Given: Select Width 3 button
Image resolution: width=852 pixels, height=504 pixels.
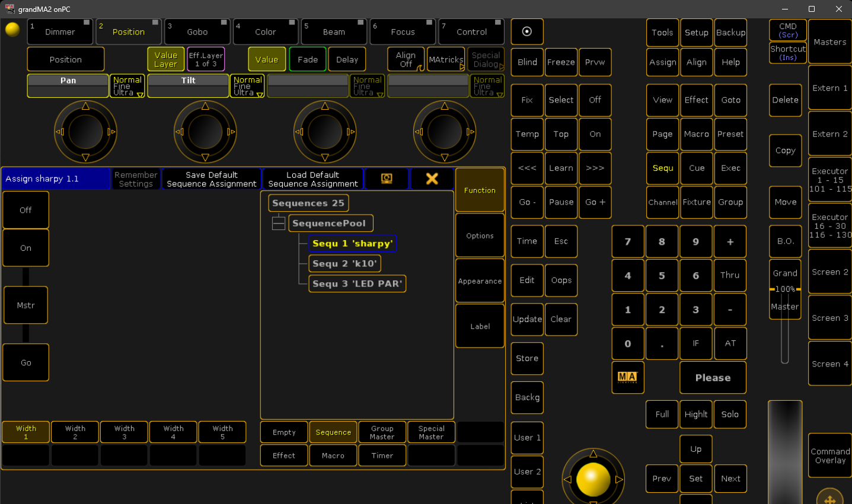Looking at the screenshot, I should pyautogui.click(x=124, y=432).
